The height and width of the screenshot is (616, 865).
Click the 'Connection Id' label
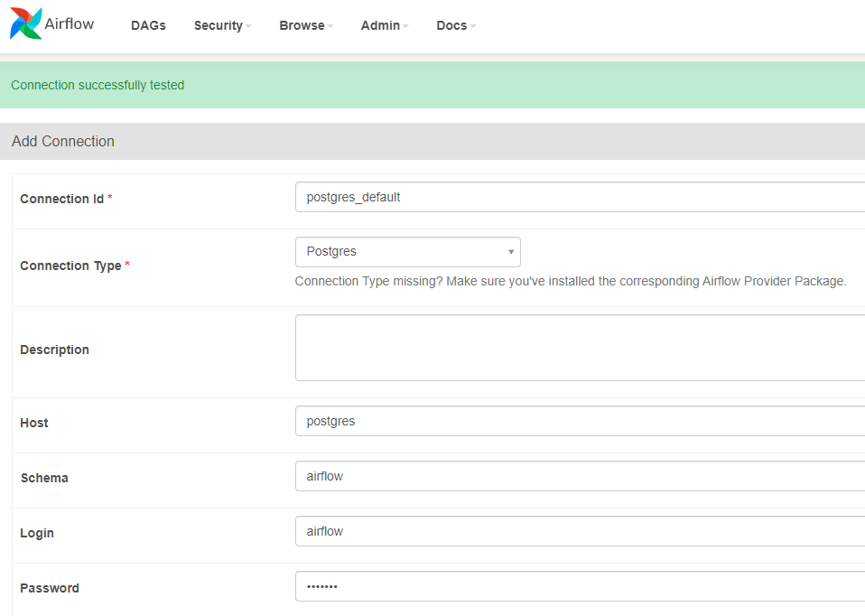point(61,199)
